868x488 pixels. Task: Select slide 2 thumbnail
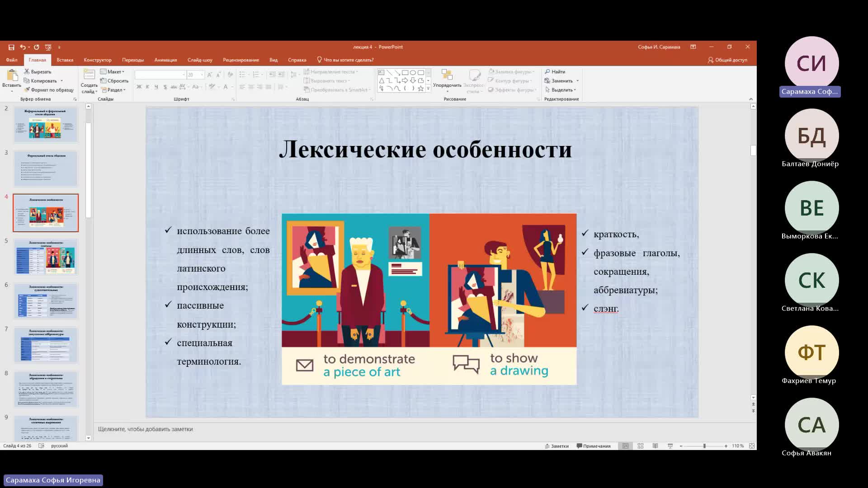pyautogui.click(x=46, y=125)
